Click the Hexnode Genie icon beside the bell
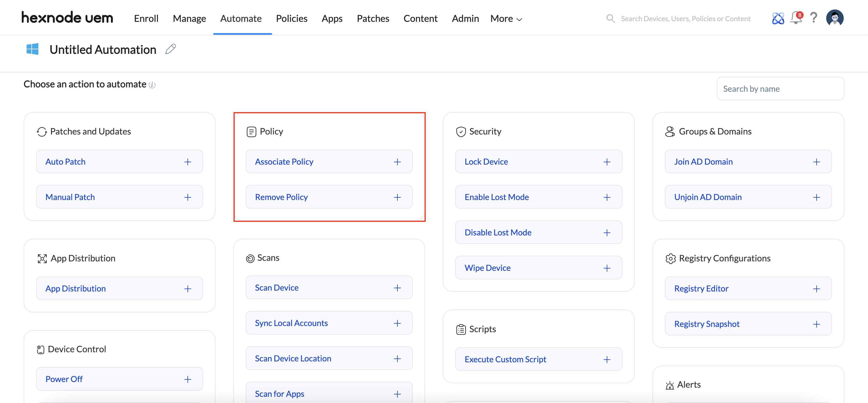This screenshot has height=403, width=868. coord(778,18)
